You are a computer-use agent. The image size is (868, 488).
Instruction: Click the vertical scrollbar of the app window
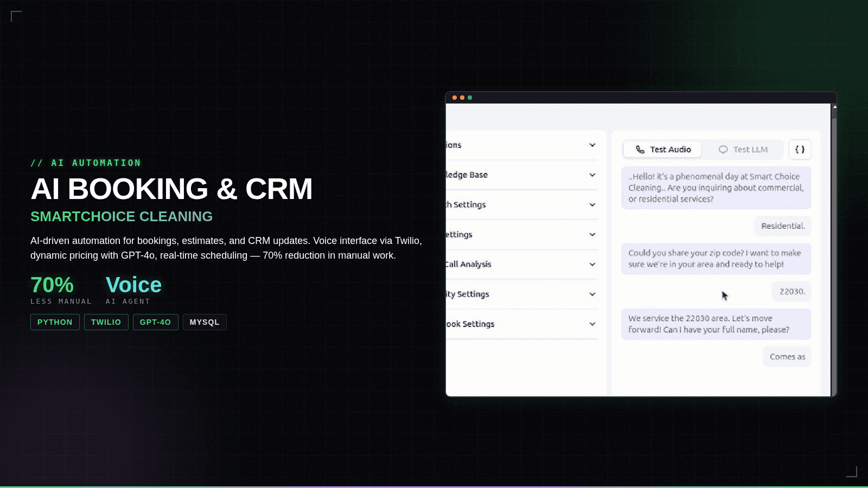[833, 114]
